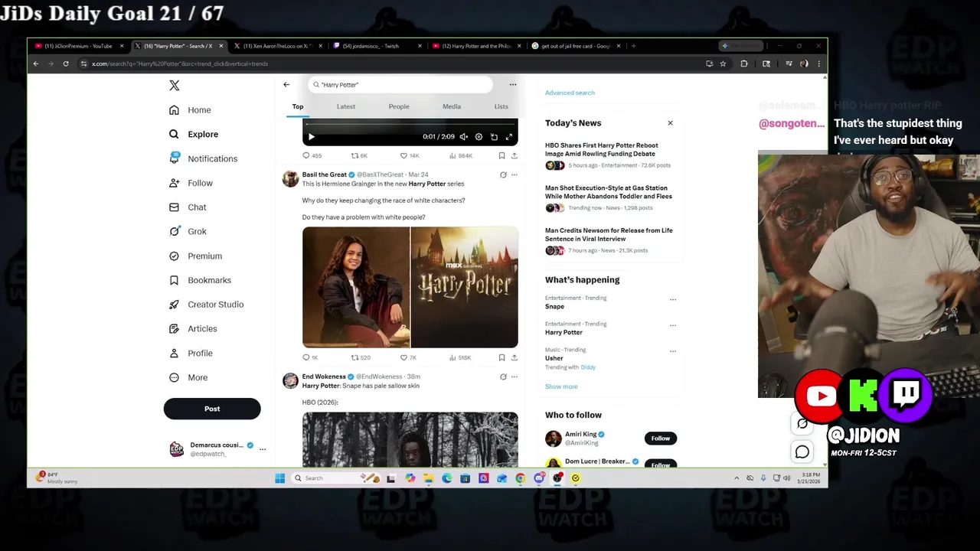Share Basil the Great post
Image resolution: width=980 pixels, height=551 pixels.
click(x=514, y=357)
